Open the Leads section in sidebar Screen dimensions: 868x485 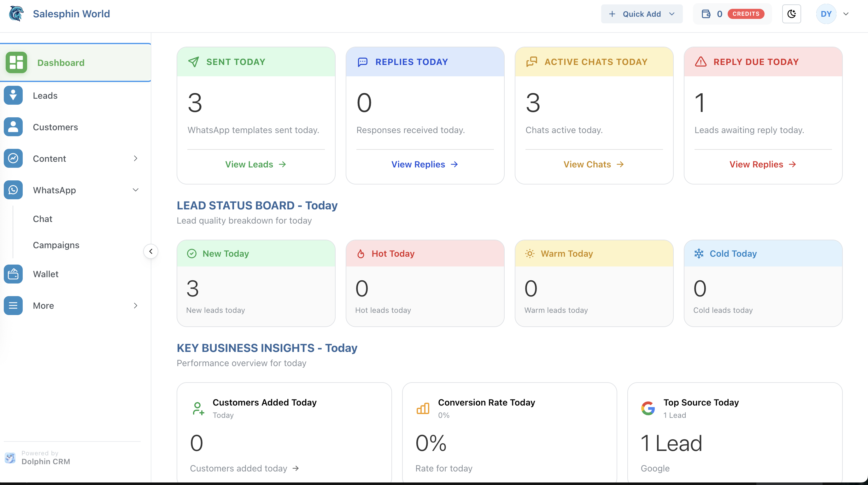[45, 95]
